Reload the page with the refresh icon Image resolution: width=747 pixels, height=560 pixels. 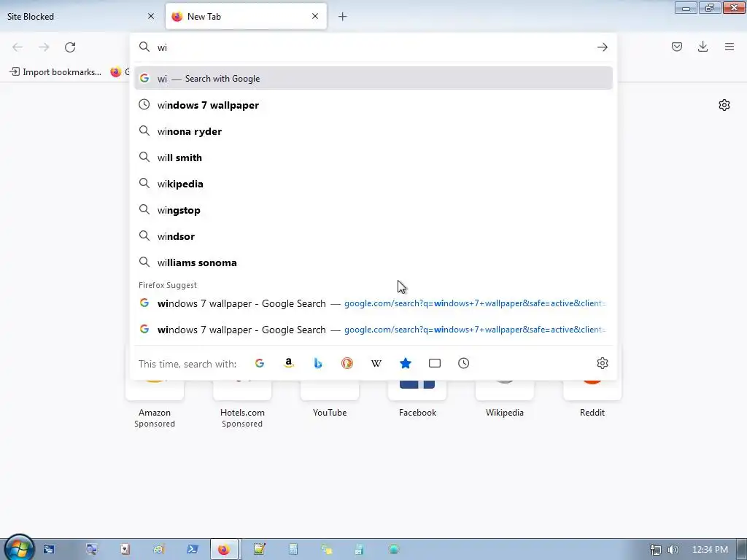click(70, 47)
